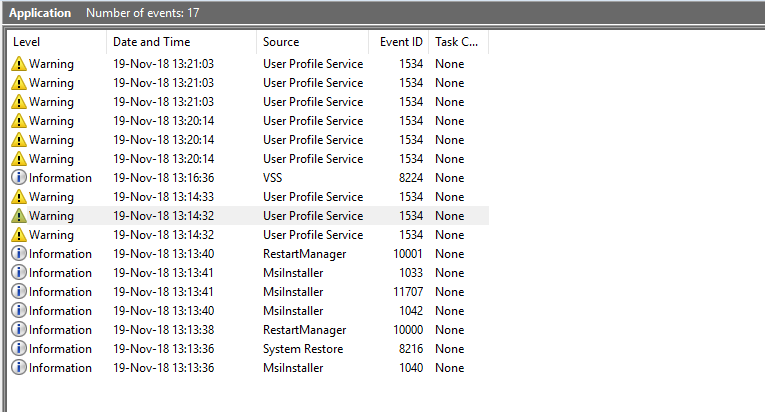Click the info icon for MsiInstaller event 1042
Viewport: 765px width, 412px height.
click(x=19, y=311)
